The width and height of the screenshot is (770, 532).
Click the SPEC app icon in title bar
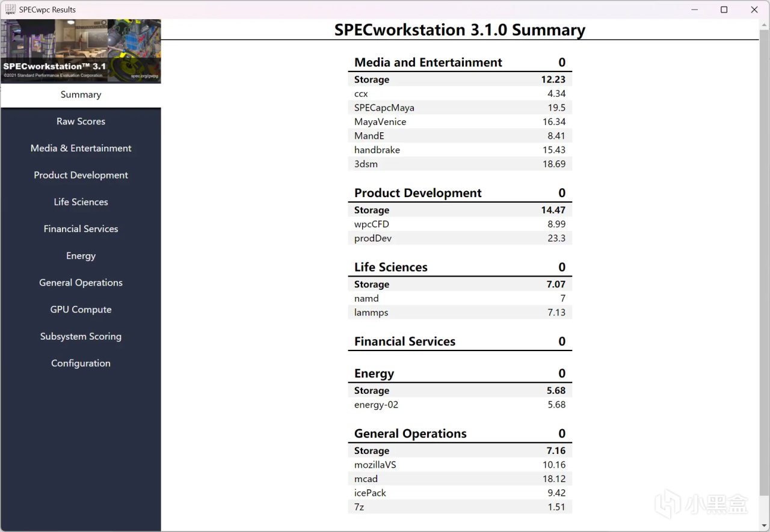coord(10,10)
